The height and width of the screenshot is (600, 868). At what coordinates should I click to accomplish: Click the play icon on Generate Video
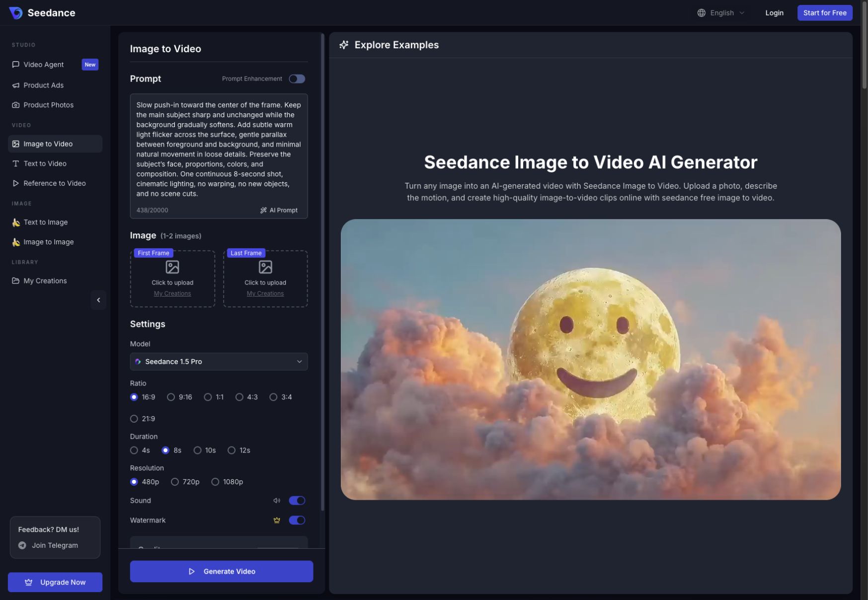click(192, 572)
